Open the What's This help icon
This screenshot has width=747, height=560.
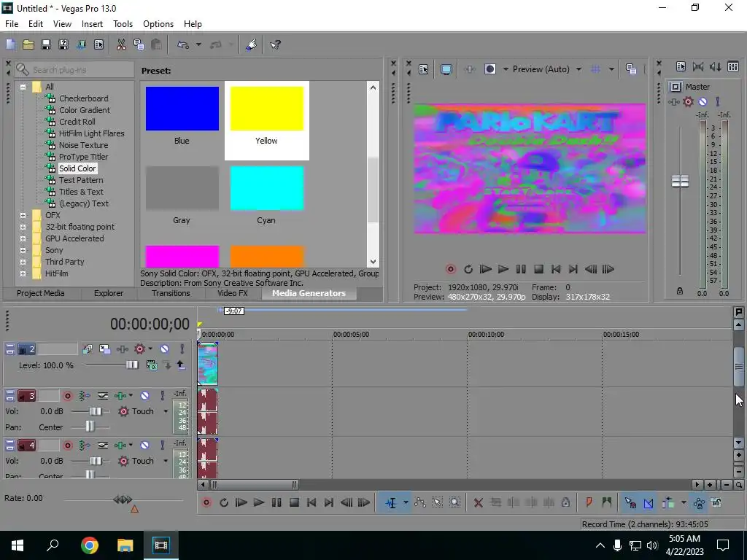275,44
